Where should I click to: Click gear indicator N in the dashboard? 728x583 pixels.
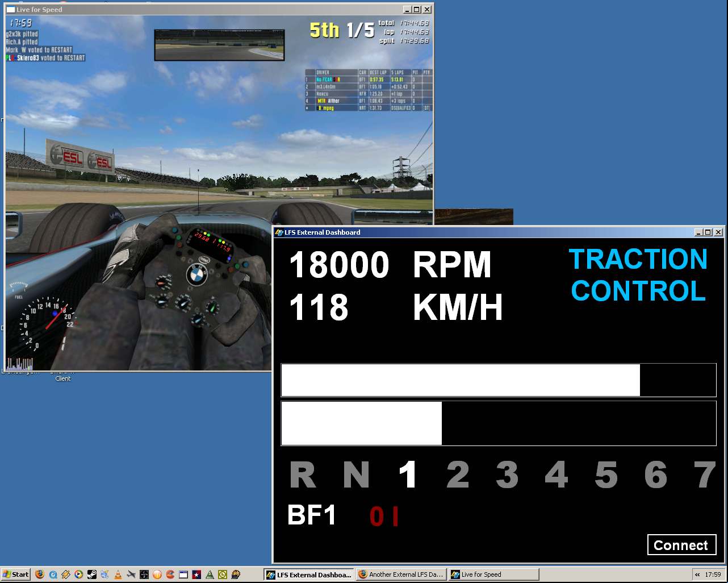pos(356,475)
